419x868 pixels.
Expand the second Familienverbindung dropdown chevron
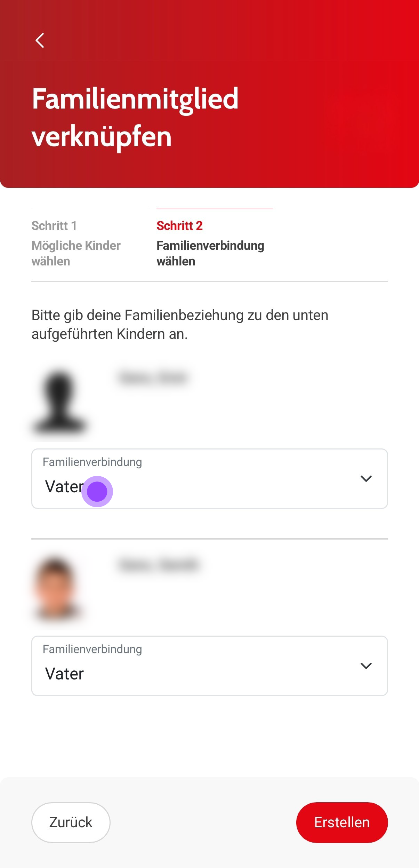pos(366,666)
